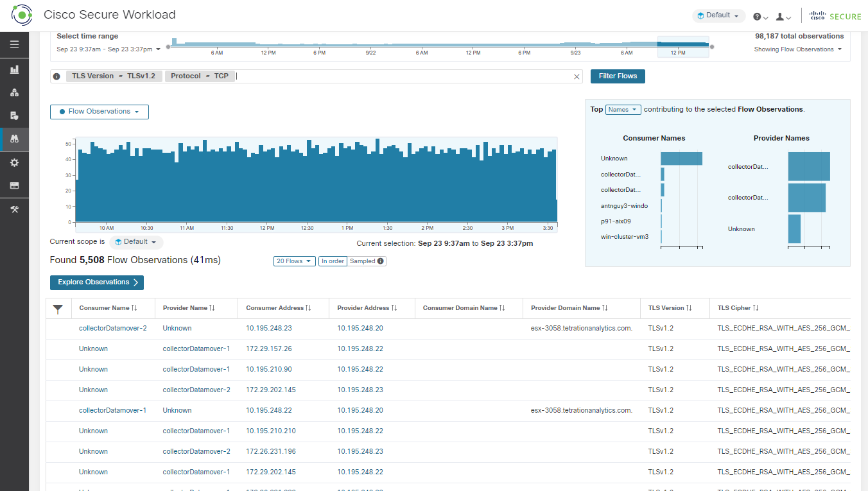Open the Names dropdown in Top panel
Image resolution: width=868 pixels, height=491 pixels.
(623, 110)
